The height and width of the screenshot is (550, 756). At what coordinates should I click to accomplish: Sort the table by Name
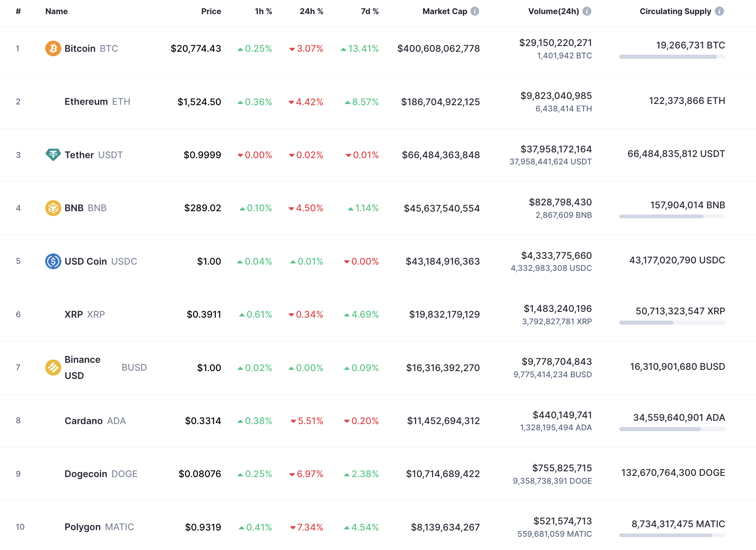coord(56,11)
